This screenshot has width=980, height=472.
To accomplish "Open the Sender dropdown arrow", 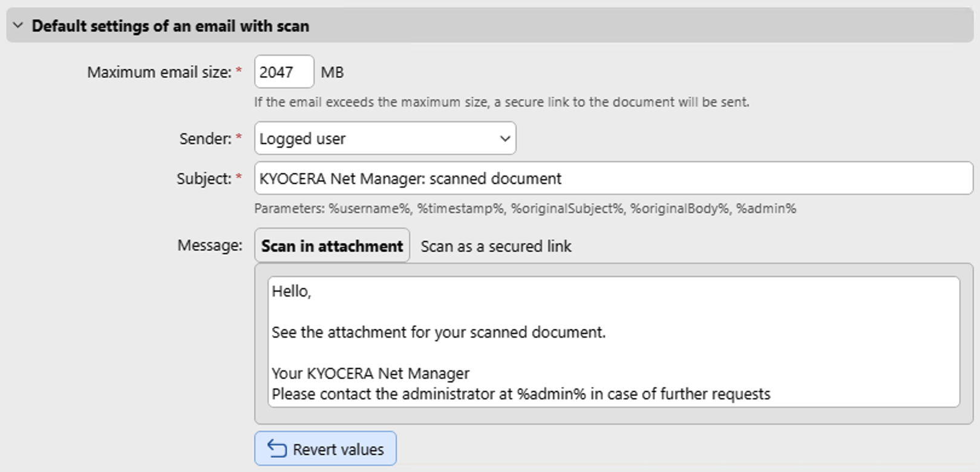I will (x=505, y=139).
